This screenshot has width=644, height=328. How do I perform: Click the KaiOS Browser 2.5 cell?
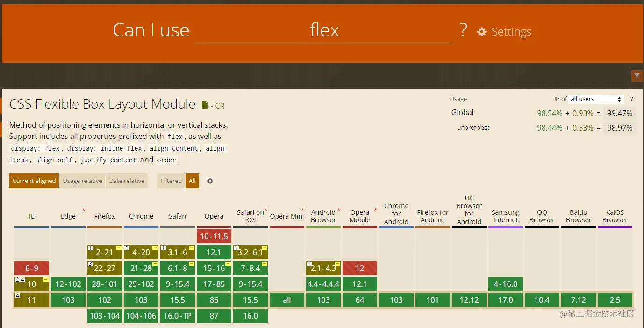pos(615,300)
